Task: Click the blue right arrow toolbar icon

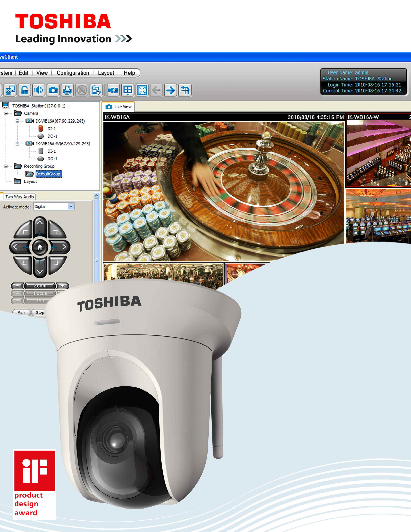Action: point(171,90)
